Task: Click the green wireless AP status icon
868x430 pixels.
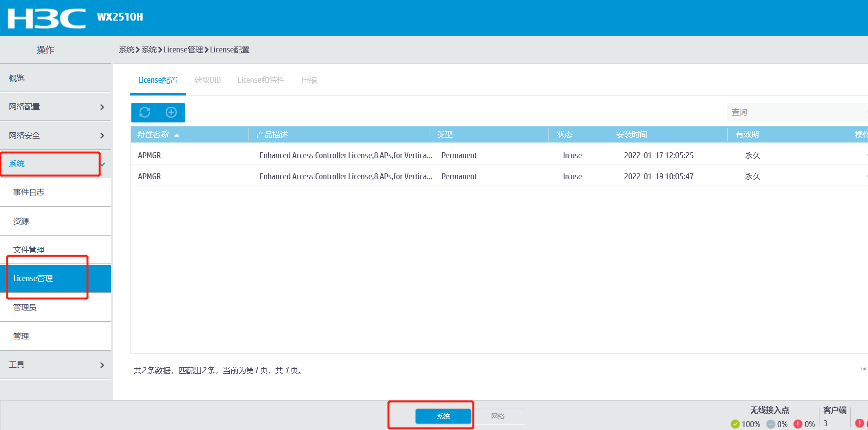Action: point(735,424)
